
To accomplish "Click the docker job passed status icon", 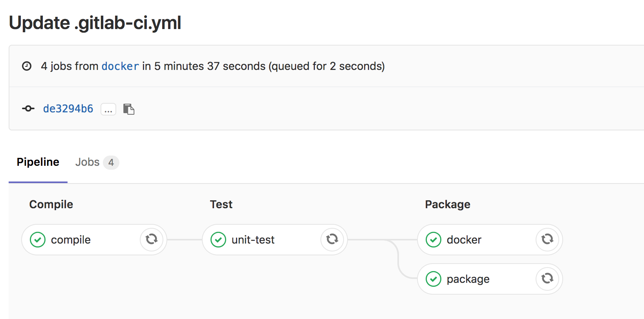I will click(434, 240).
